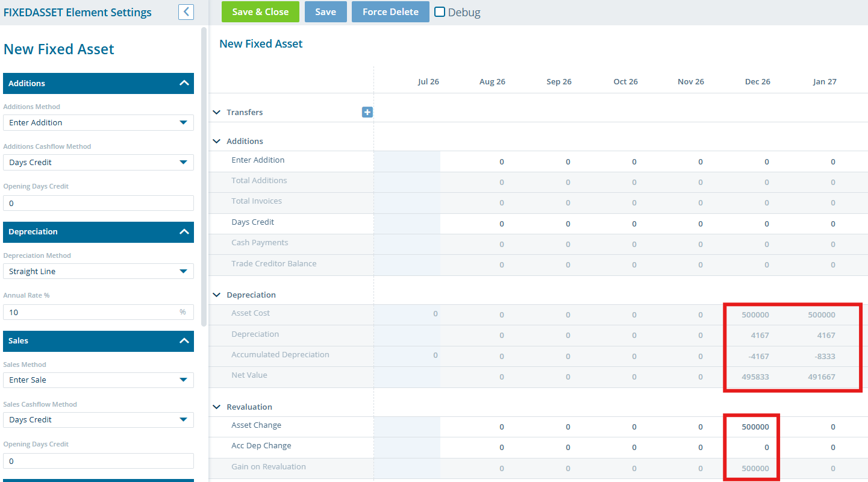Enable the Debug checkbox
Image resolution: width=868 pixels, height=482 pixels.
pyautogui.click(x=440, y=11)
